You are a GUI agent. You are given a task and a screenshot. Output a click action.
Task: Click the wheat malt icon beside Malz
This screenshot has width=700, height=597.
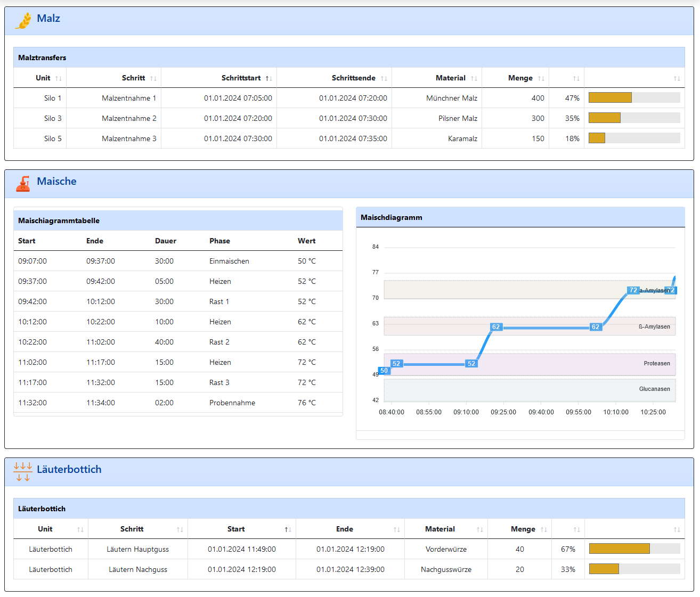tap(23, 20)
